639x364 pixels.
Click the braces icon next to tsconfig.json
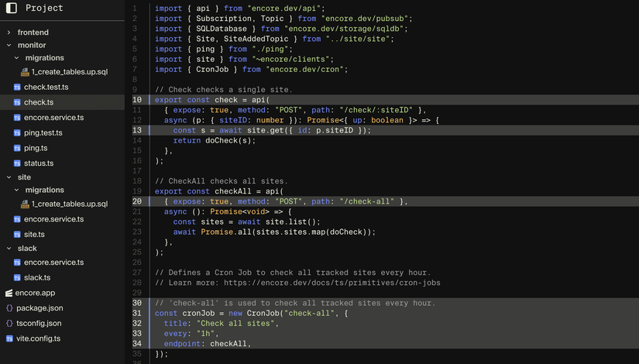9,323
